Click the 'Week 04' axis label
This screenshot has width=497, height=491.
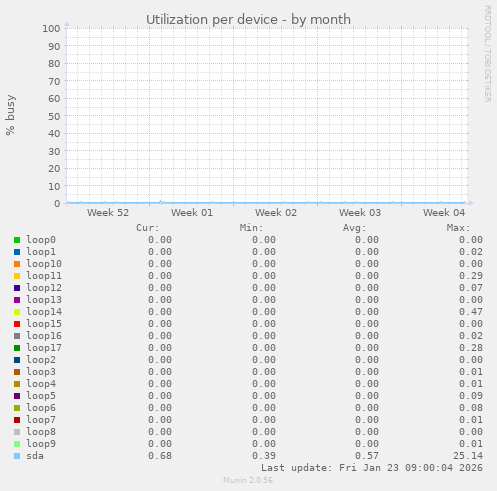click(444, 213)
